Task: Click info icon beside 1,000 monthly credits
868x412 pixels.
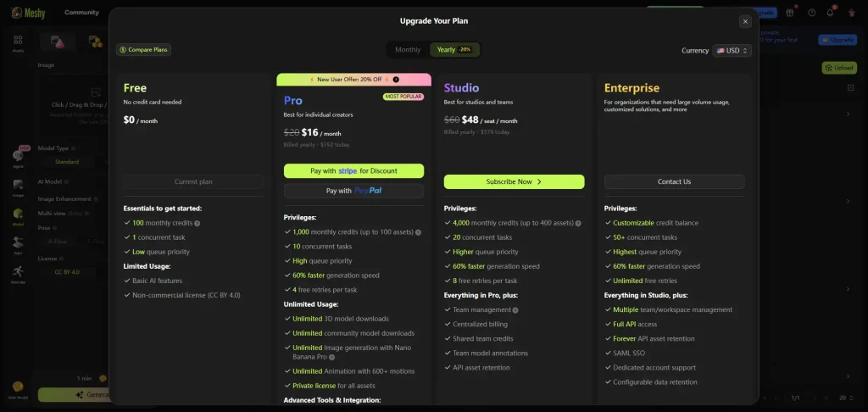Action: click(x=418, y=232)
